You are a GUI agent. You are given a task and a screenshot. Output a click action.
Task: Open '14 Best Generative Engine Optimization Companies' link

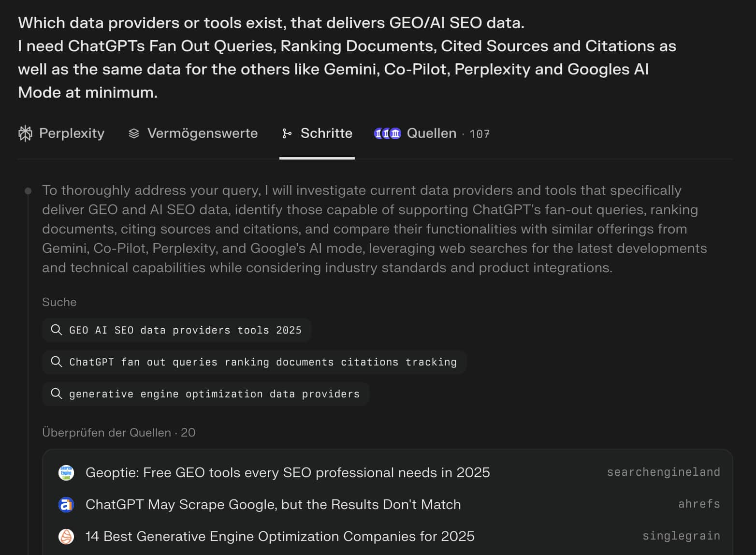[x=280, y=536]
